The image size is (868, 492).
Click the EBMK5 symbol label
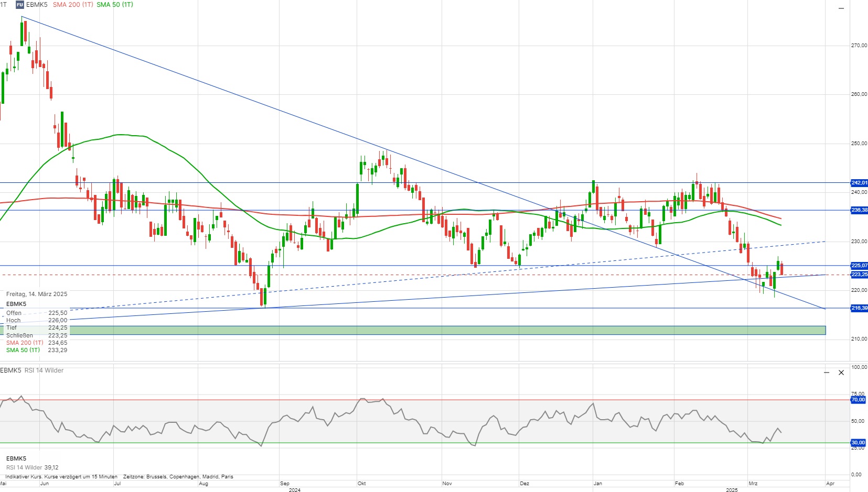click(x=37, y=5)
